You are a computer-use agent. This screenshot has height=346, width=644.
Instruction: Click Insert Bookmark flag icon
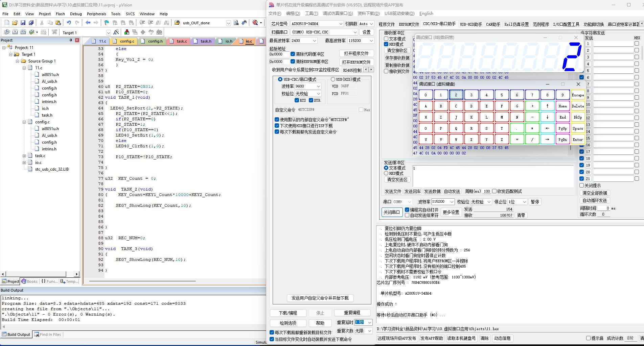(107, 23)
